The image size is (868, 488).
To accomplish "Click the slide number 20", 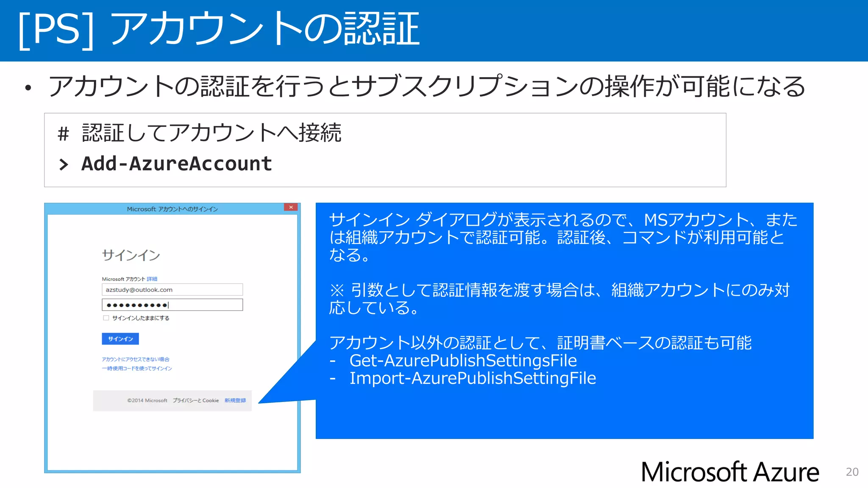I will 852,472.
